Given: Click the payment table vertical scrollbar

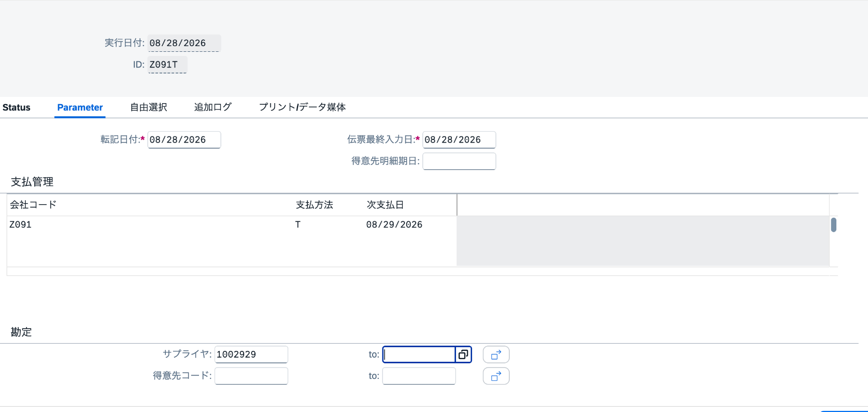Looking at the screenshot, I should (x=834, y=225).
